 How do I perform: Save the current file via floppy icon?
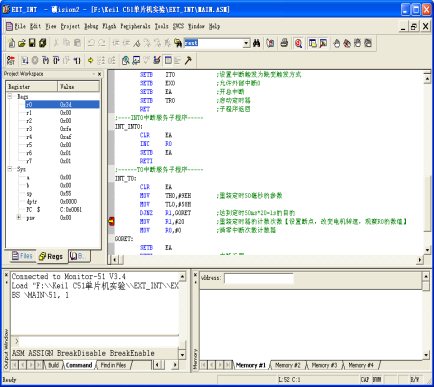coord(32,43)
